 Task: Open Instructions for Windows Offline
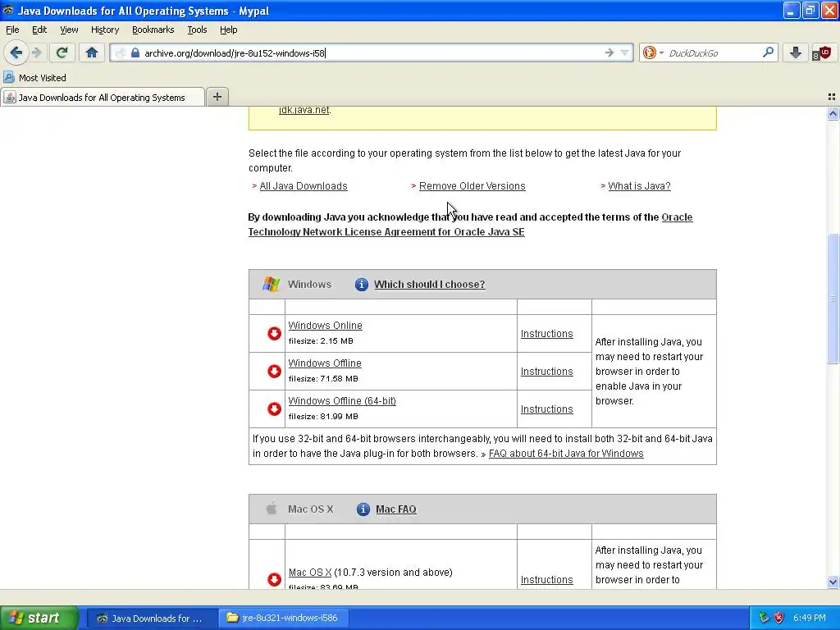[546, 372]
